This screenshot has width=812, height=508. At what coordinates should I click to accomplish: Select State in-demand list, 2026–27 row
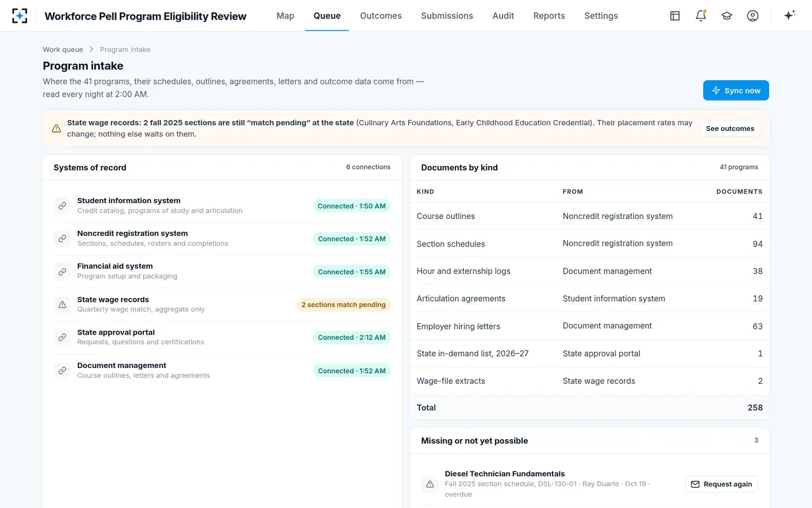pos(590,353)
